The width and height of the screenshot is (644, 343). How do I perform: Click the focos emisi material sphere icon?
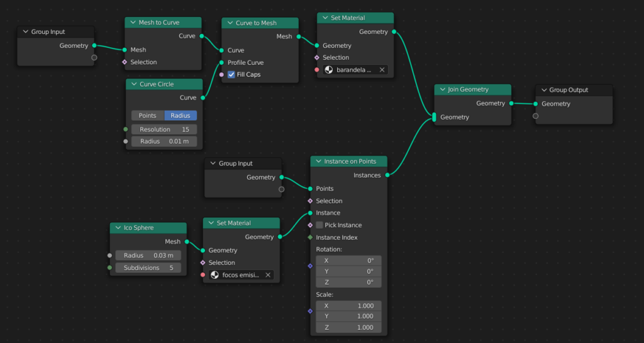(x=215, y=275)
